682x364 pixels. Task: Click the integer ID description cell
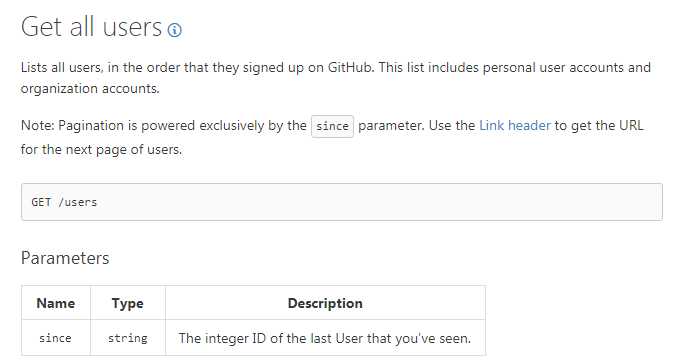(x=325, y=338)
